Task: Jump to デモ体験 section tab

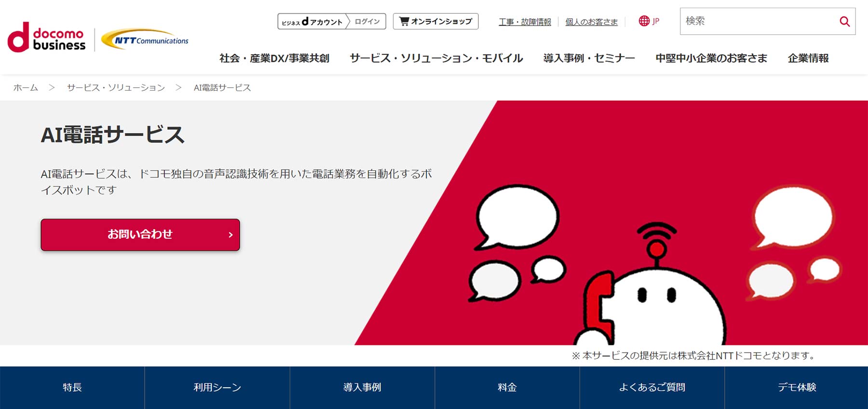Action: tap(797, 387)
